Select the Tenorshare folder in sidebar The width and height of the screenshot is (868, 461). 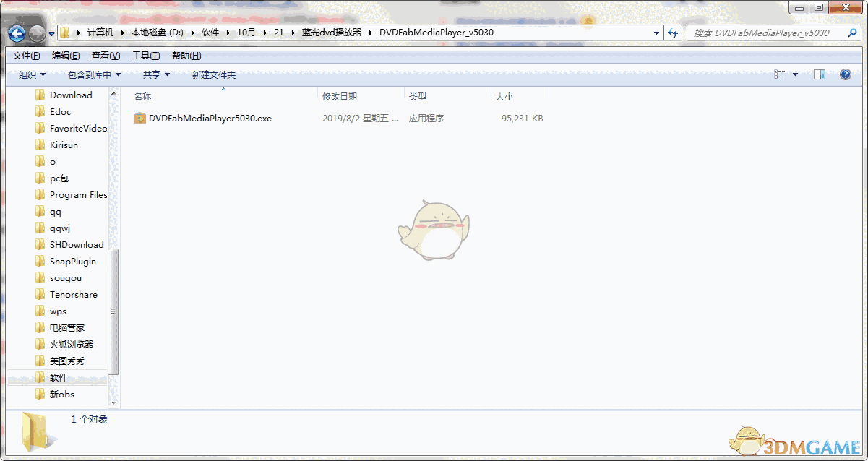point(70,294)
